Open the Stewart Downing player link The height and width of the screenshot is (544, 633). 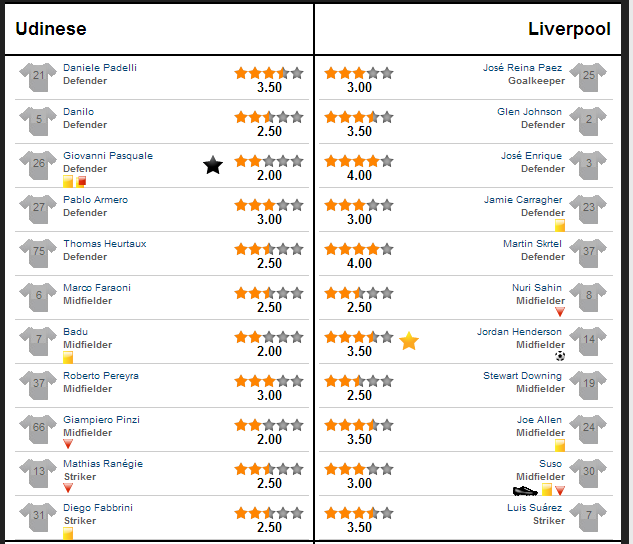[x=522, y=375]
